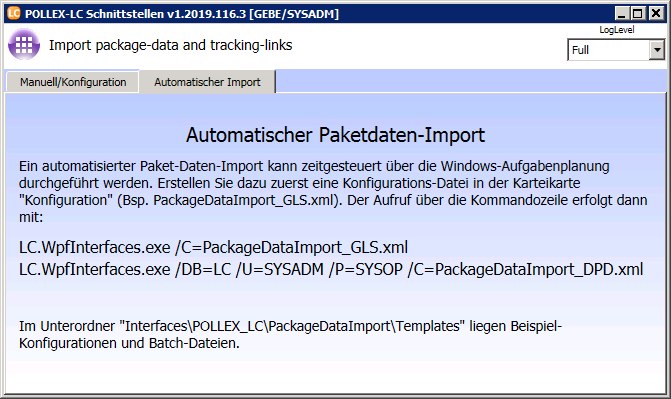671x399 pixels.
Task: Maximize the POLLEX-LC Schnittstellen window
Action: pyautogui.click(x=638, y=14)
